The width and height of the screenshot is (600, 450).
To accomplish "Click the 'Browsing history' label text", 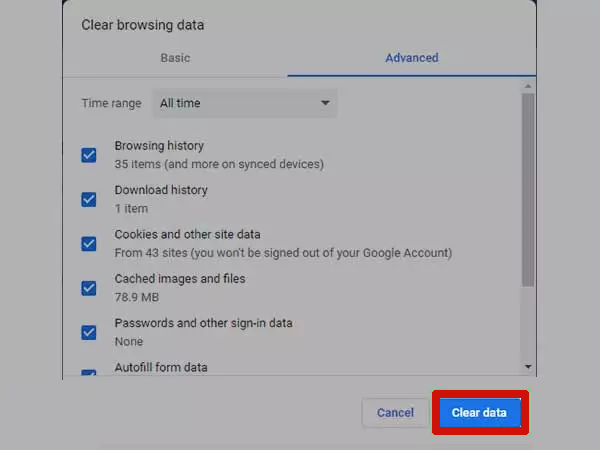I will (x=160, y=146).
